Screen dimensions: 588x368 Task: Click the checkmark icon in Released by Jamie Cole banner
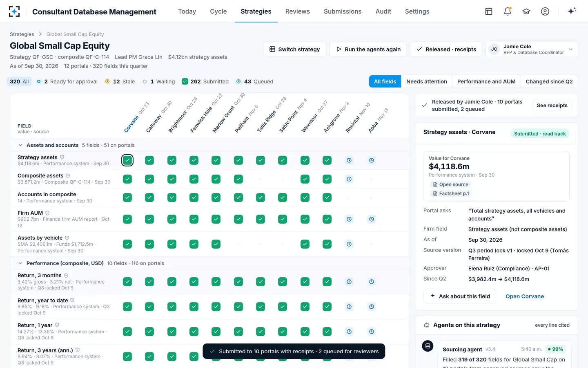425,105
